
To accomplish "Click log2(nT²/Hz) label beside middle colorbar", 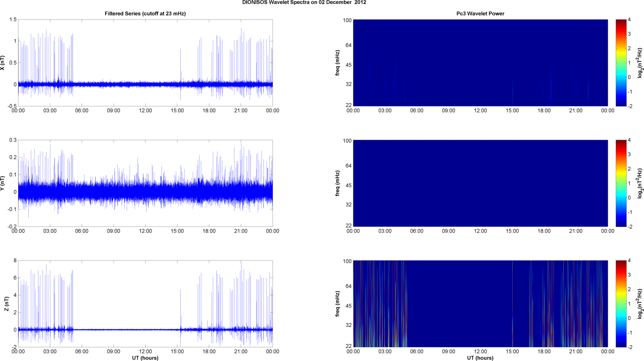I will click(x=640, y=183).
